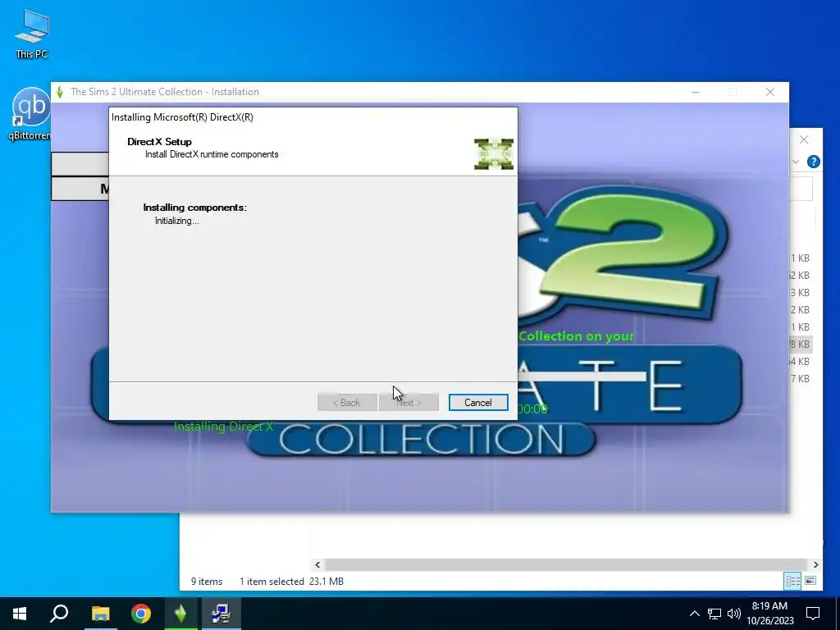Click the DirectX logo in setup dialog
The height and width of the screenshot is (630, 840).
coord(493,153)
